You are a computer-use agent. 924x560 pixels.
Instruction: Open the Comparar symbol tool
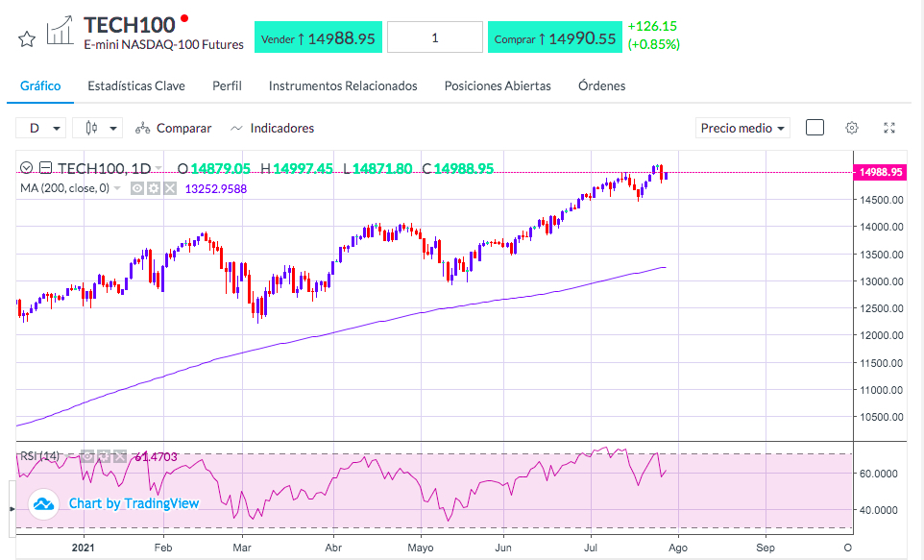(x=173, y=128)
